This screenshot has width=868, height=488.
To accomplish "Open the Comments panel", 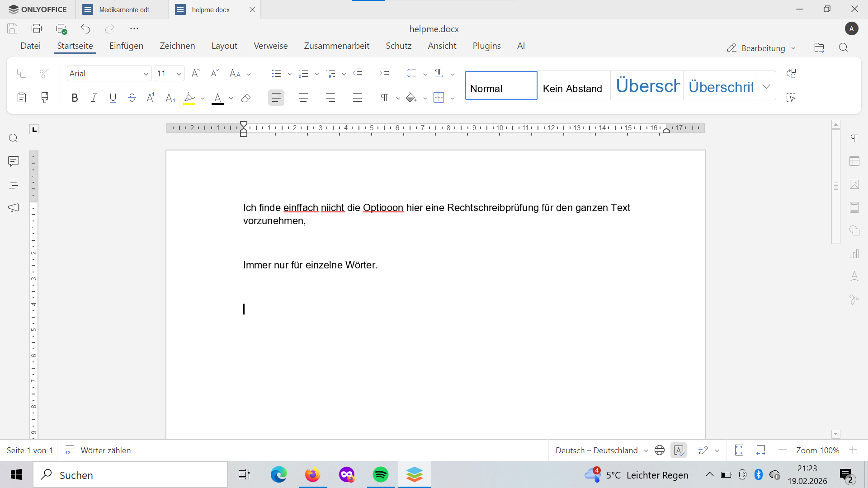I will coord(14,161).
